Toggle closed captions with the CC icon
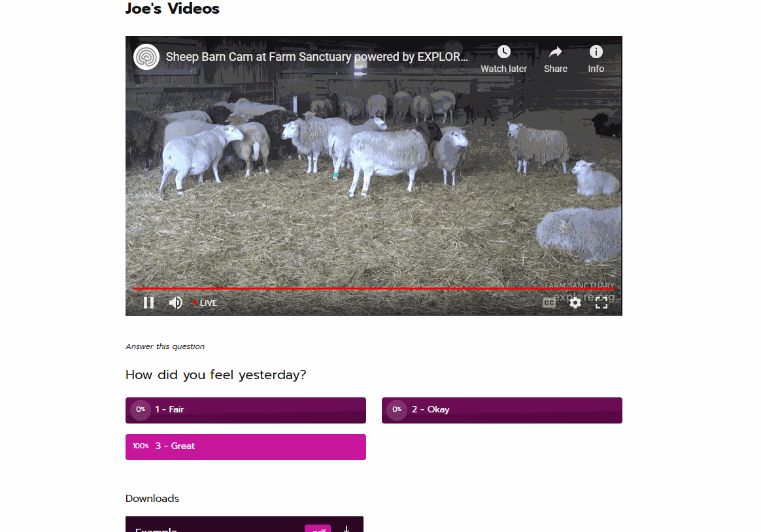The height and width of the screenshot is (532, 761). 549,303
